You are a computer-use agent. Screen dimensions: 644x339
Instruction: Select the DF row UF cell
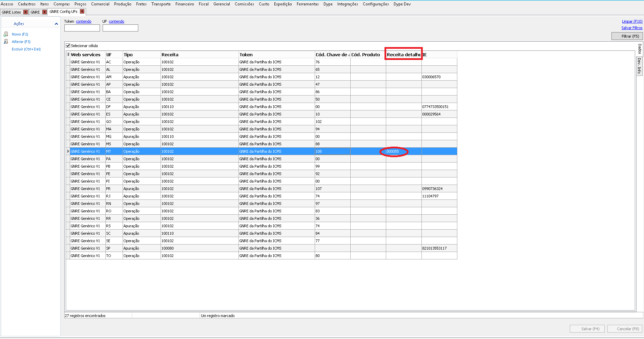point(114,107)
